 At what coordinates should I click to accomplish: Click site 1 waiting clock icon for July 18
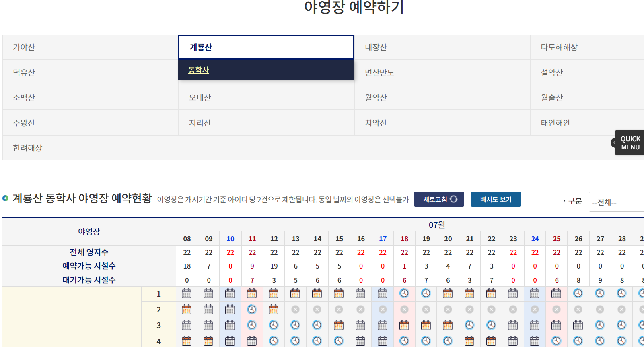point(404,293)
